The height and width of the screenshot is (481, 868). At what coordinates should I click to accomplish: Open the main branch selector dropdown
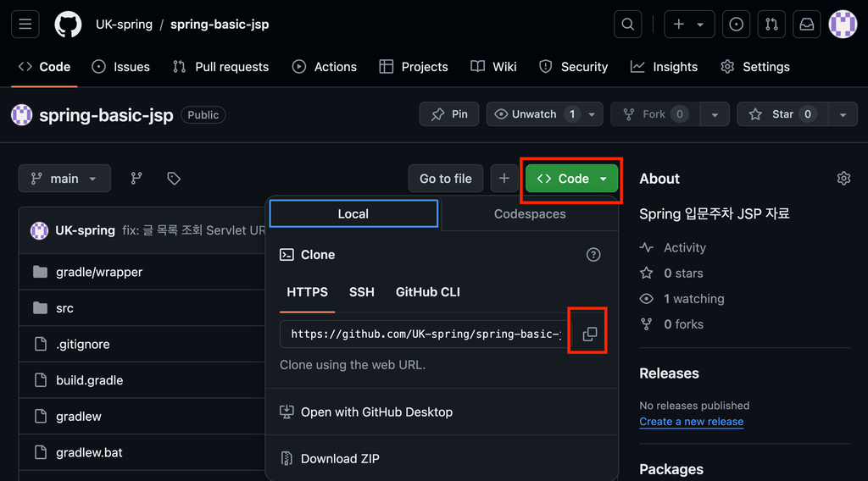coord(64,179)
